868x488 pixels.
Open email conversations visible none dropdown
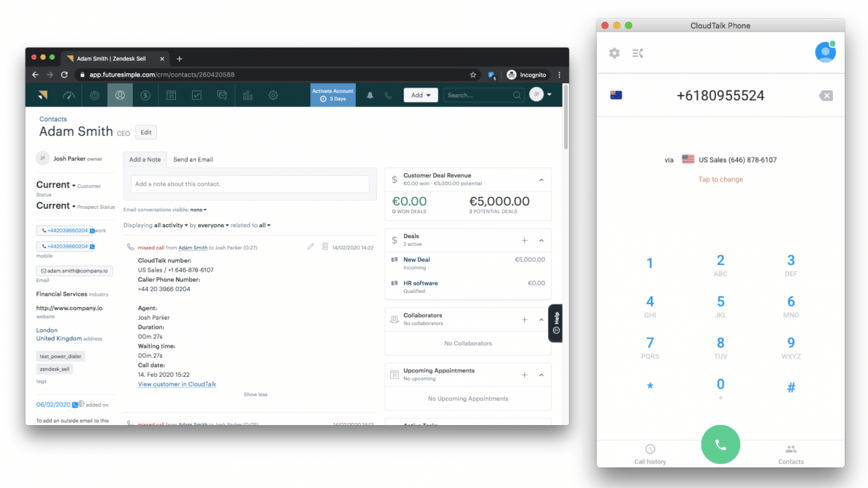(x=199, y=210)
